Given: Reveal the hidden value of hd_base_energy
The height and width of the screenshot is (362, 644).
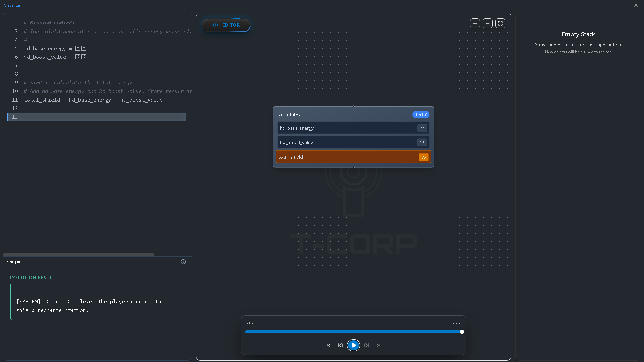Looking at the screenshot, I should pyautogui.click(x=422, y=128).
